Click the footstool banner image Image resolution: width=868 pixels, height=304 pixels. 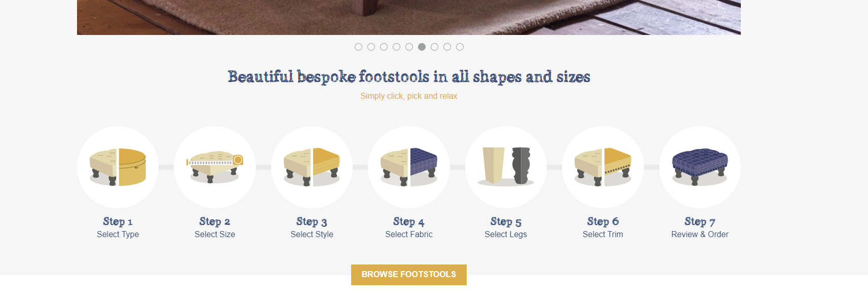408,17
